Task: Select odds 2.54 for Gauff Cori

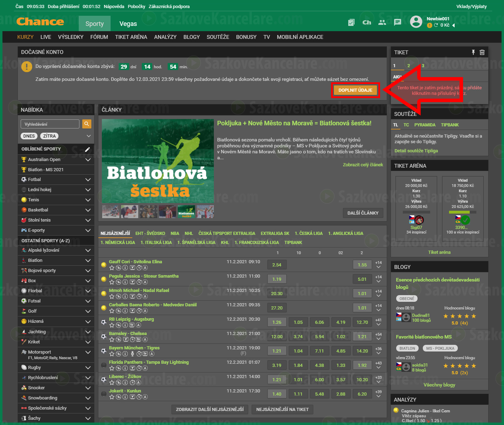Action: click(x=277, y=265)
